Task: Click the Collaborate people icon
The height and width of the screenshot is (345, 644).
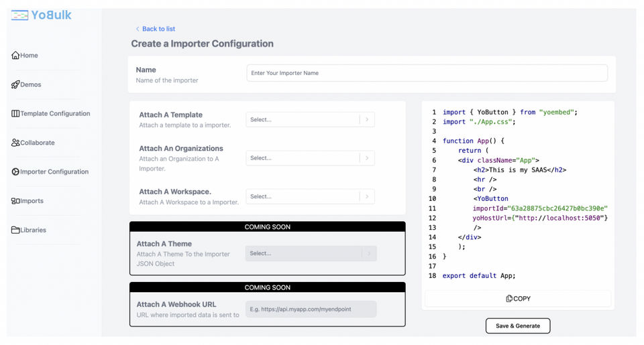Action: (x=15, y=143)
